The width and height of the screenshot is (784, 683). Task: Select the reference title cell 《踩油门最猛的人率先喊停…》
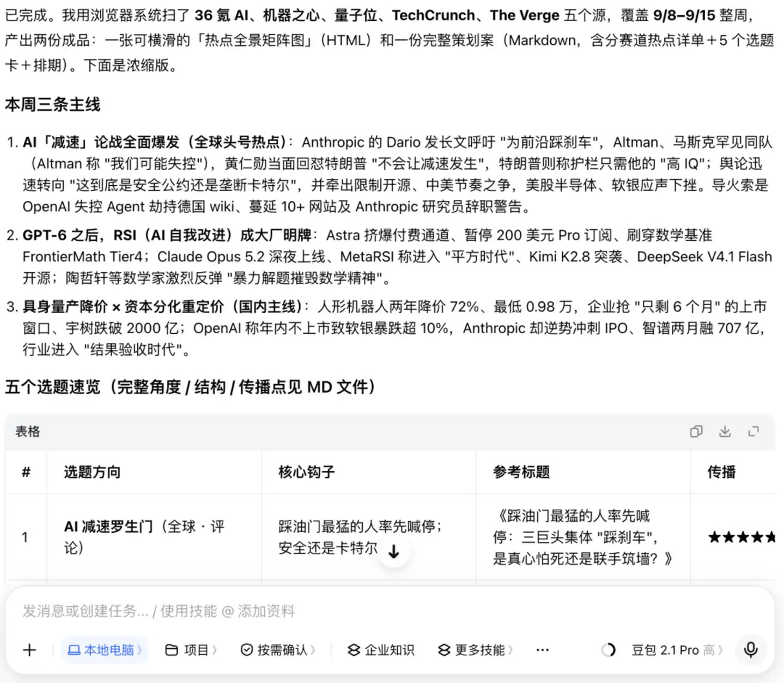click(x=583, y=537)
